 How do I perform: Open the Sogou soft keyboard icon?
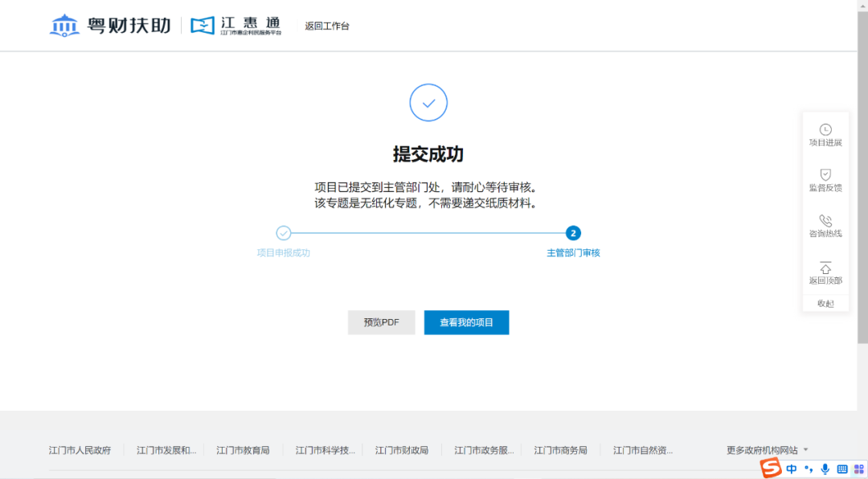(x=842, y=469)
